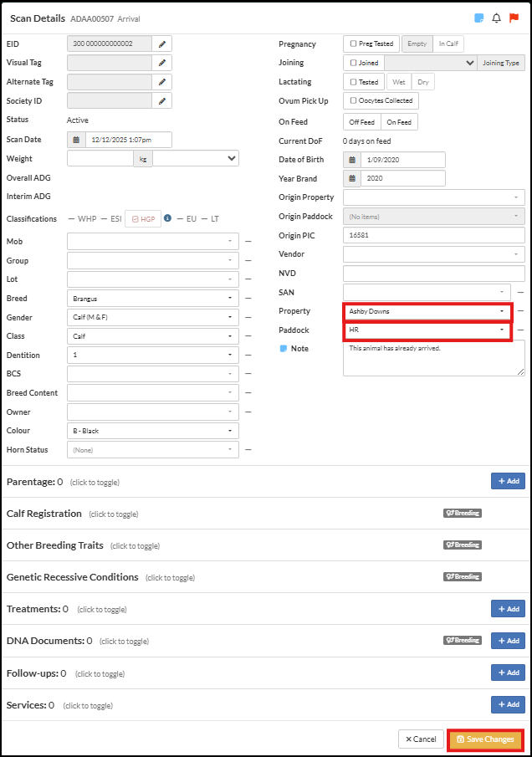Image resolution: width=532 pixels, height=757 pixels.
Task: Open the Breed dropdown showing Brangus
Action: 152,298
